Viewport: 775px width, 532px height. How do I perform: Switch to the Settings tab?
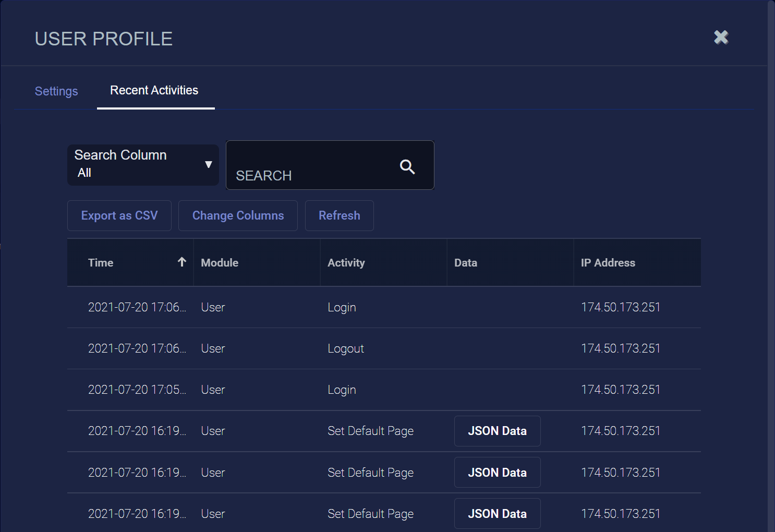pos(56,91)
